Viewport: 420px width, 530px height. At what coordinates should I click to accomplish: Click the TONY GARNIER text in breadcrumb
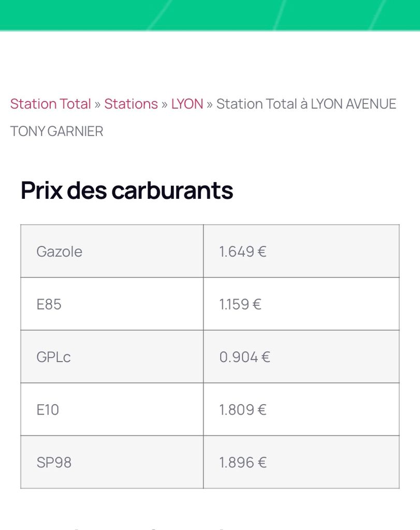(x=56, y=131)
